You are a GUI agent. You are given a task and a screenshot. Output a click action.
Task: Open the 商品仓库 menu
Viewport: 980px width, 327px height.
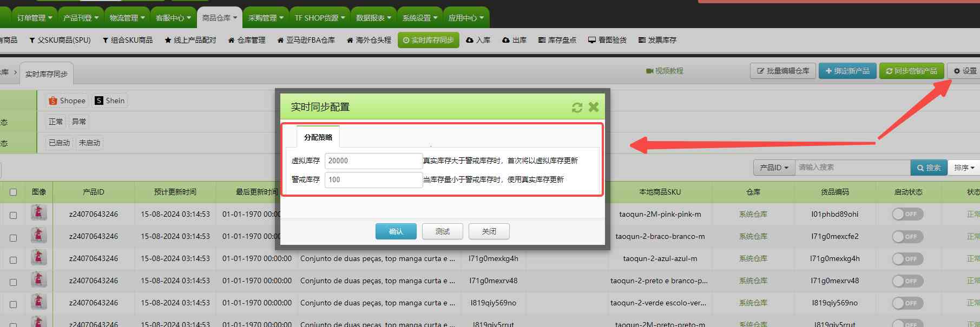[220, 18]
